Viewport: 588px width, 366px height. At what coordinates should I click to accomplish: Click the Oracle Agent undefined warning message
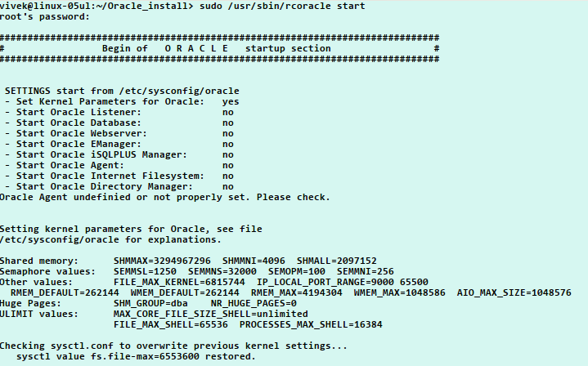pyautogui.click(x=165, y=198)
